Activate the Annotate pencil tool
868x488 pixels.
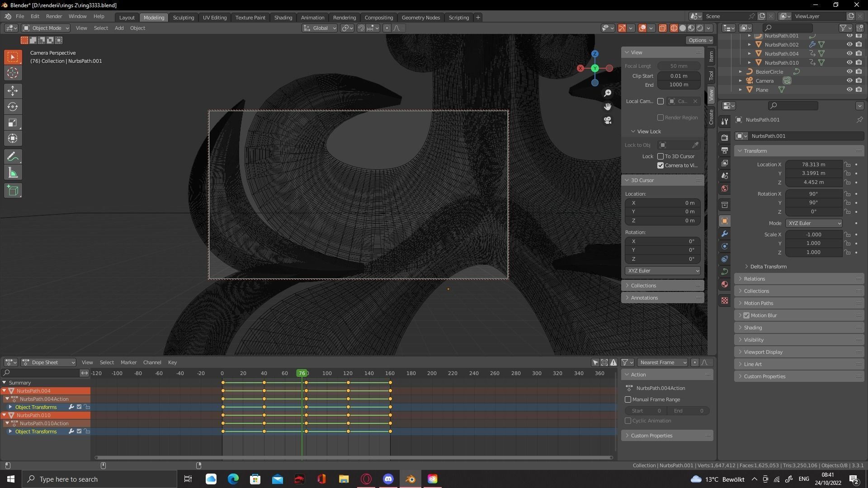13,157
